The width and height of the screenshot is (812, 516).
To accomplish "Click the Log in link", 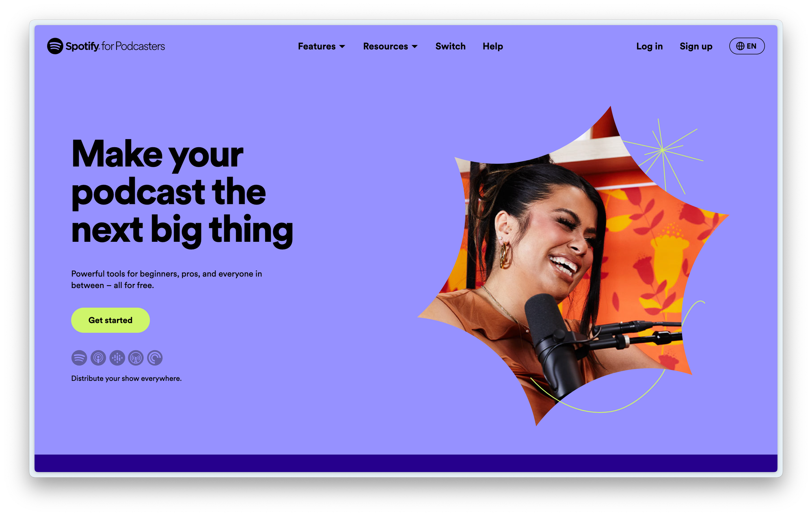I will 649,46.
